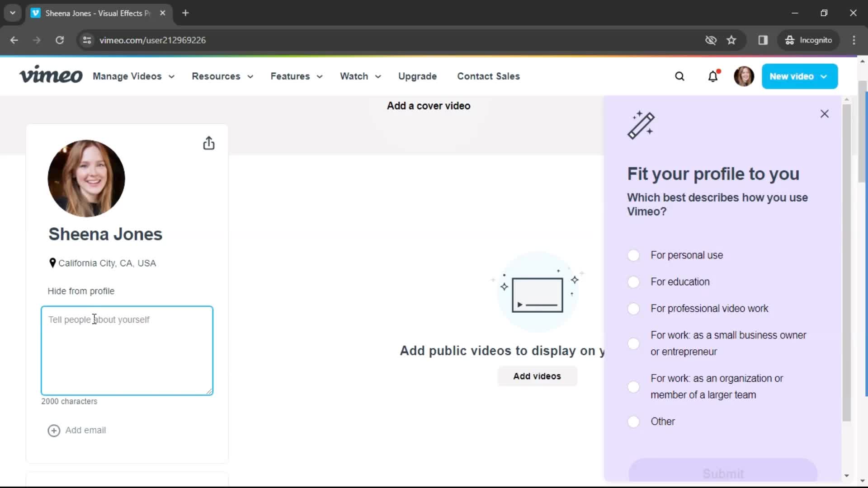Screen dimensions: 868x488
Task: Select For education option
Action: (x=633, y=282)
